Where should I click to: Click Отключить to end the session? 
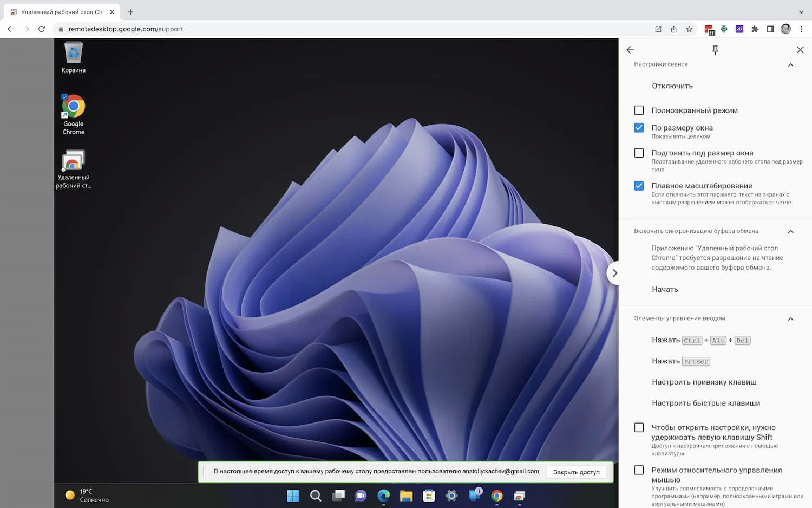click(672, 86)
